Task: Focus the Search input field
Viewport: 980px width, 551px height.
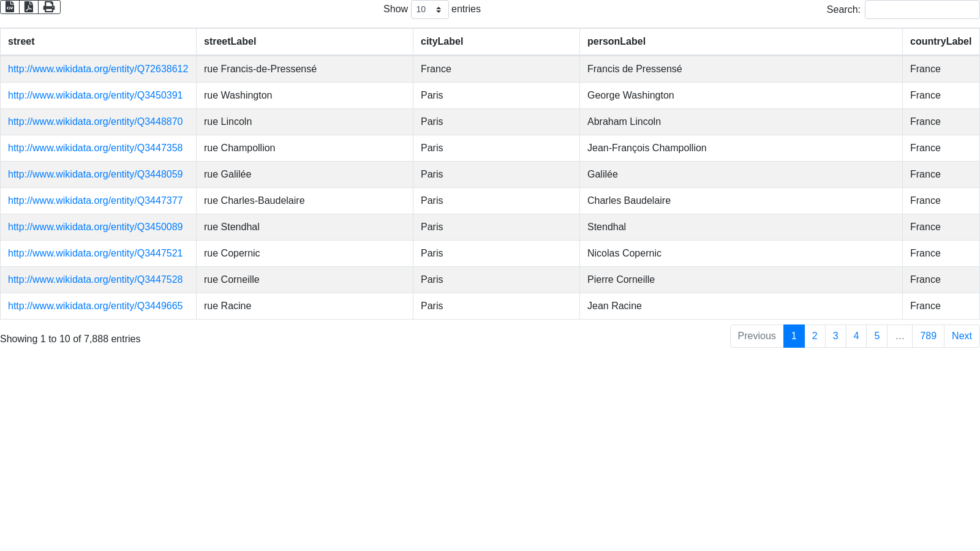Action: click(x=921, y=10)
